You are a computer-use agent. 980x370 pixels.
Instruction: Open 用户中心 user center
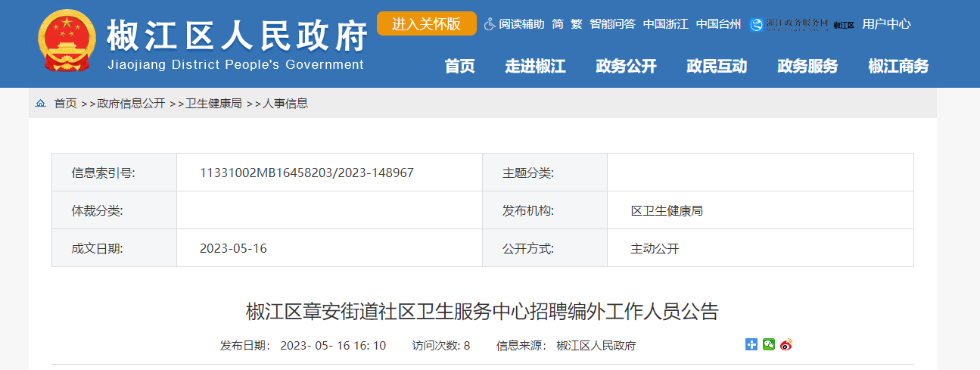pos(886,24)
